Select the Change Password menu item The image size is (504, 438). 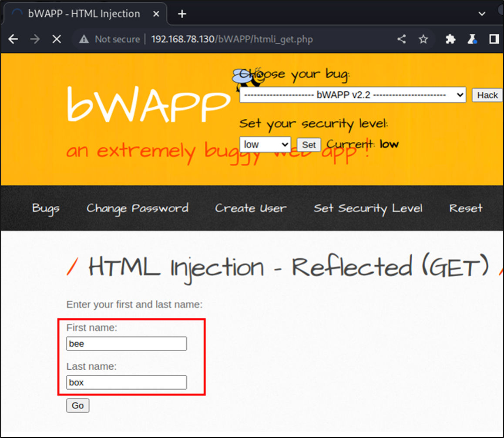click(x=137, y=208)
